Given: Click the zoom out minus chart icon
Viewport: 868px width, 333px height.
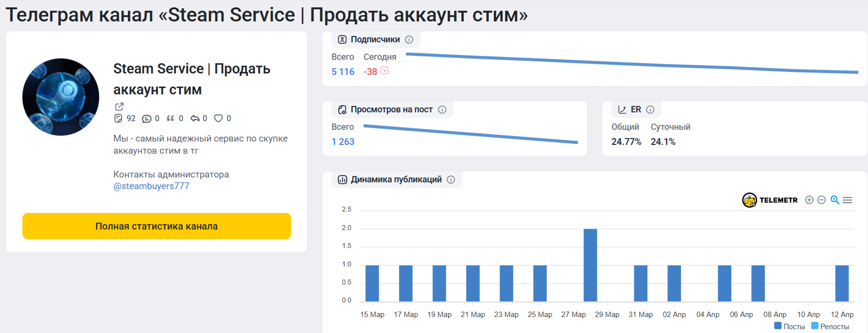Looking at the screenshot, I should tap(821, 200).
